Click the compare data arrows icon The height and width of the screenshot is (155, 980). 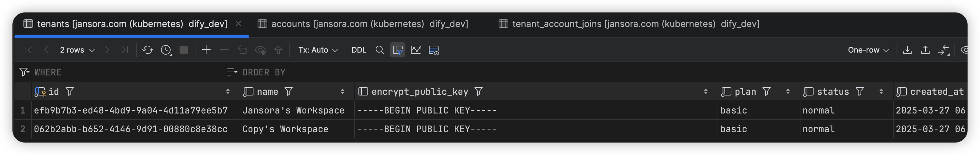943,50
